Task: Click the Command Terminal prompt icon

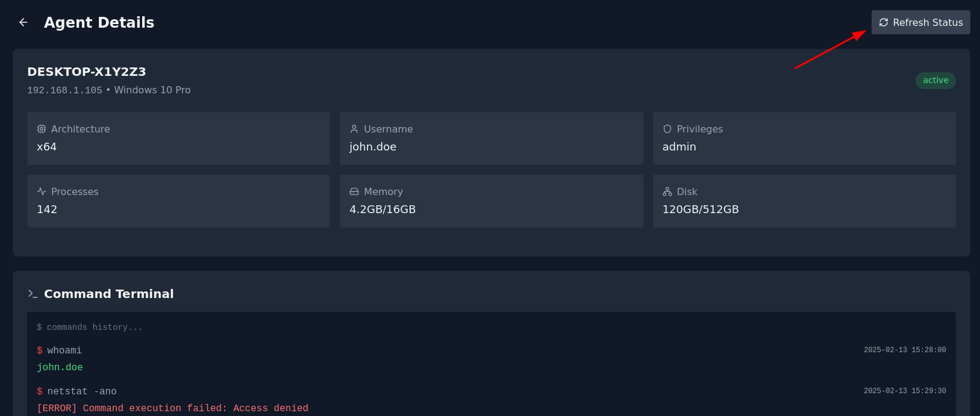Action: [33, 294]
